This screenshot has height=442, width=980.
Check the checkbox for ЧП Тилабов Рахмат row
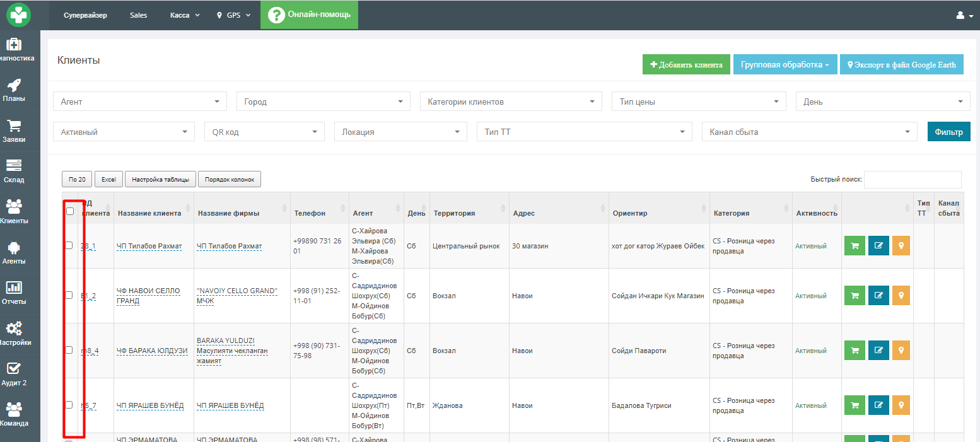[69, 245]
